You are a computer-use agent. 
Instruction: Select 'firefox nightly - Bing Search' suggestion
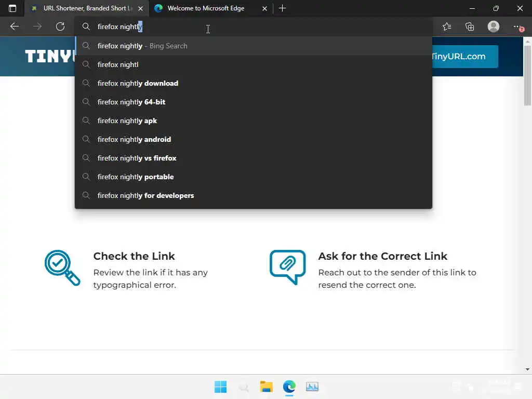254,46
